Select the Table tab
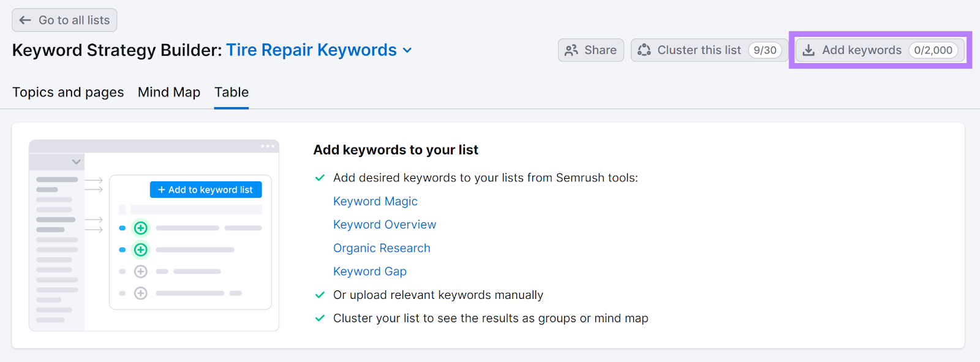Screen dimensions: 980x362 [x=232, y=92]
